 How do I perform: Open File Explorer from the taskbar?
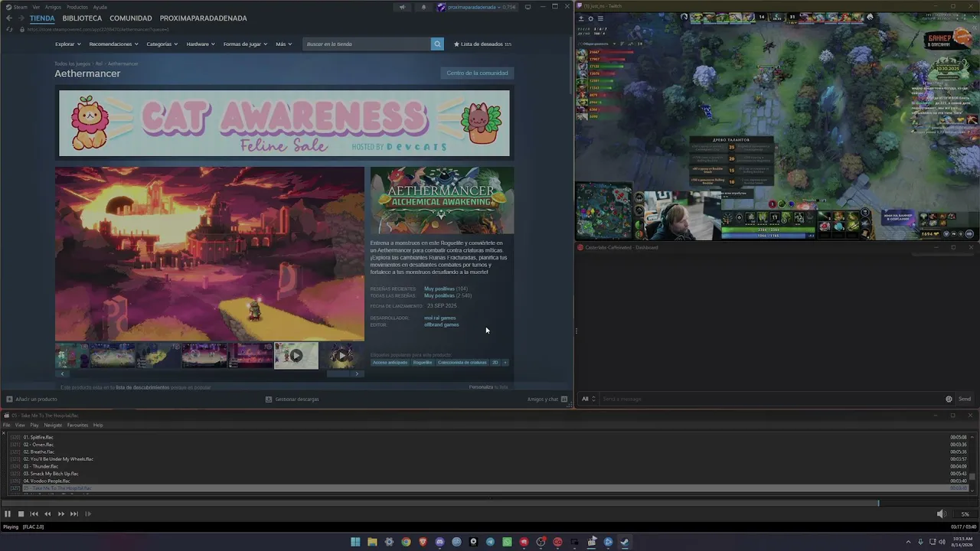pos(372,542)
